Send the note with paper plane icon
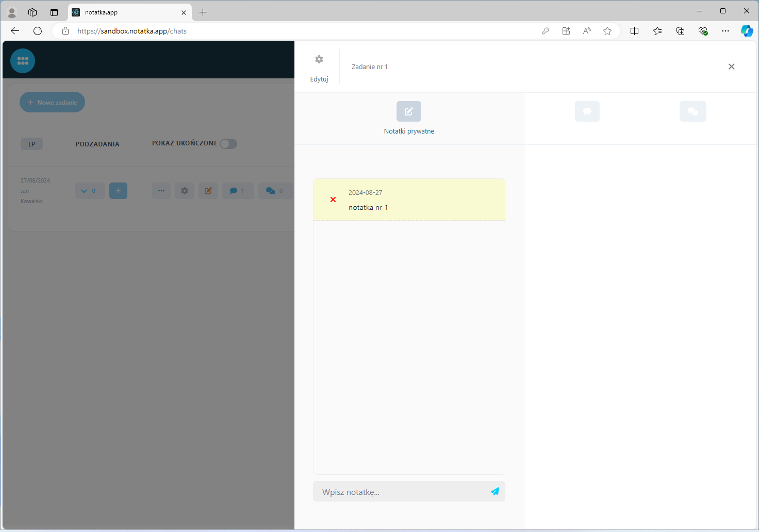Viewport: 759px width, 532px height. pos(495,491)
